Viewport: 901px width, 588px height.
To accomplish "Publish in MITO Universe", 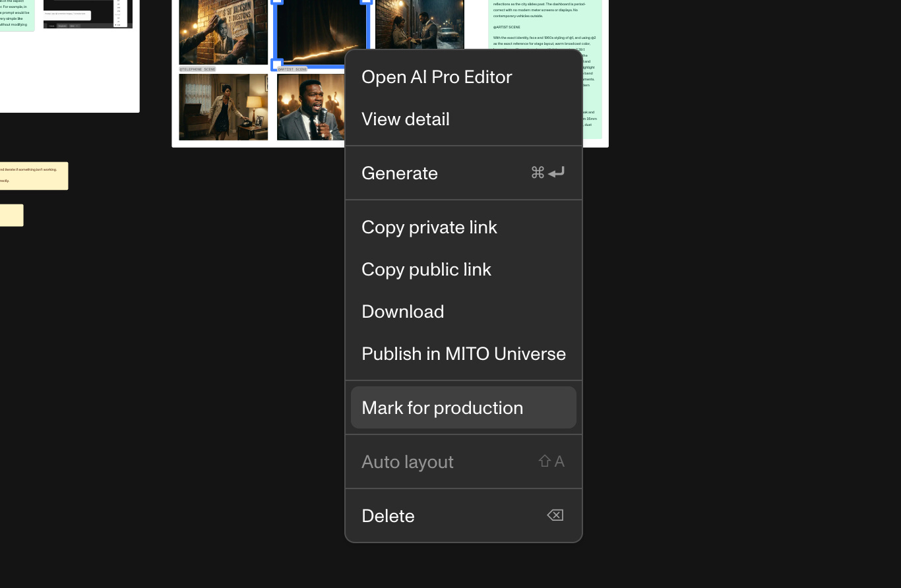I will tap(463, 353).
